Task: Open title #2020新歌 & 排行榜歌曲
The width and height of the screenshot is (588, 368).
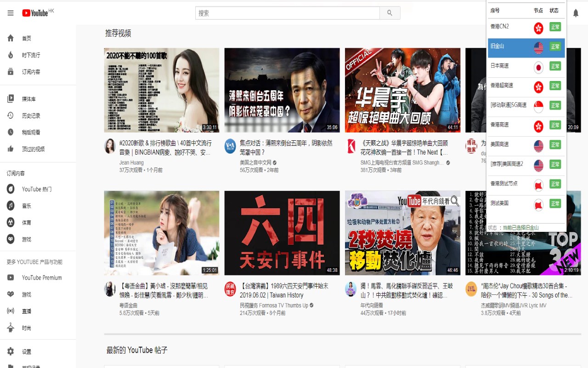Action: coord(165,148)
